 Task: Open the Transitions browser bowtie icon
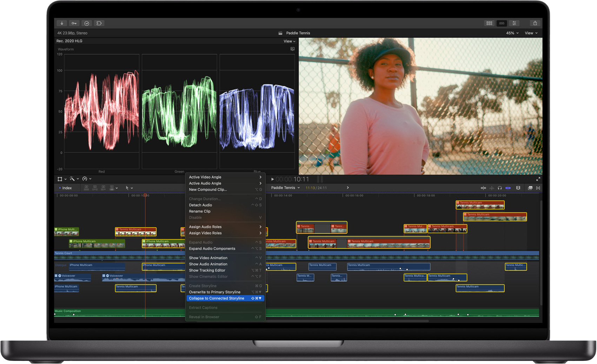[x=538, y=188]
